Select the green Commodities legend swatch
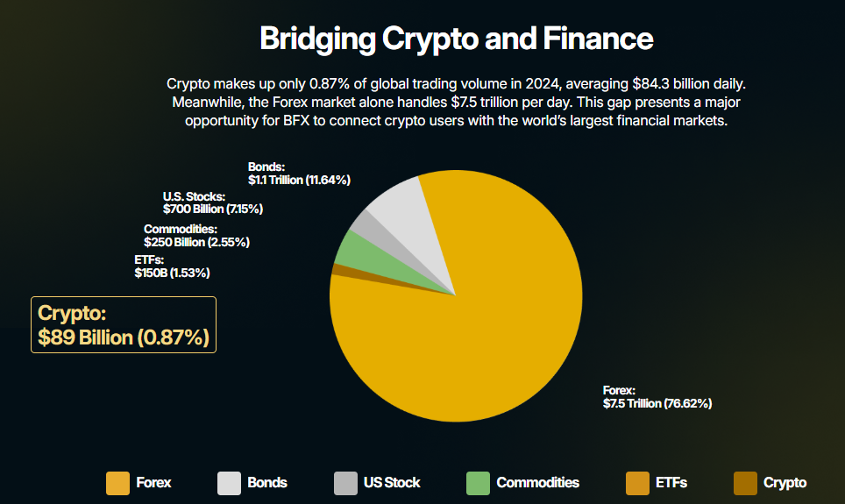 pyautogui.click(x=478, y=483)
